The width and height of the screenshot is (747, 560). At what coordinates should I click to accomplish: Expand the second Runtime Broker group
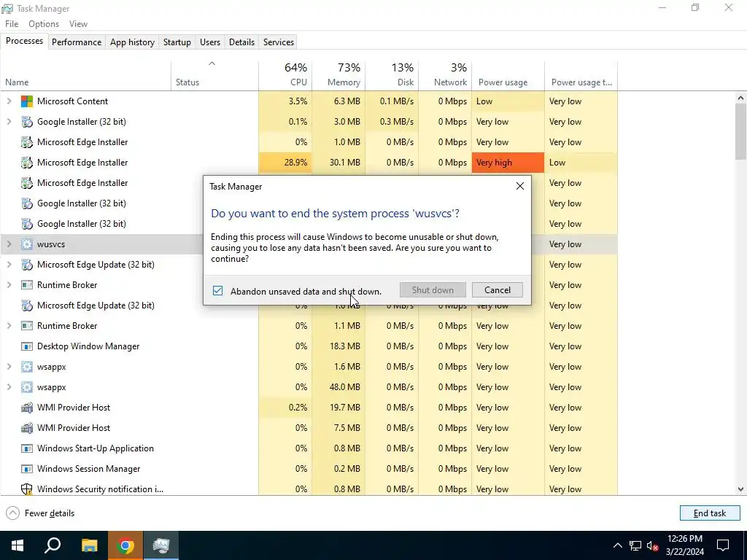click(x=9, y=326)
